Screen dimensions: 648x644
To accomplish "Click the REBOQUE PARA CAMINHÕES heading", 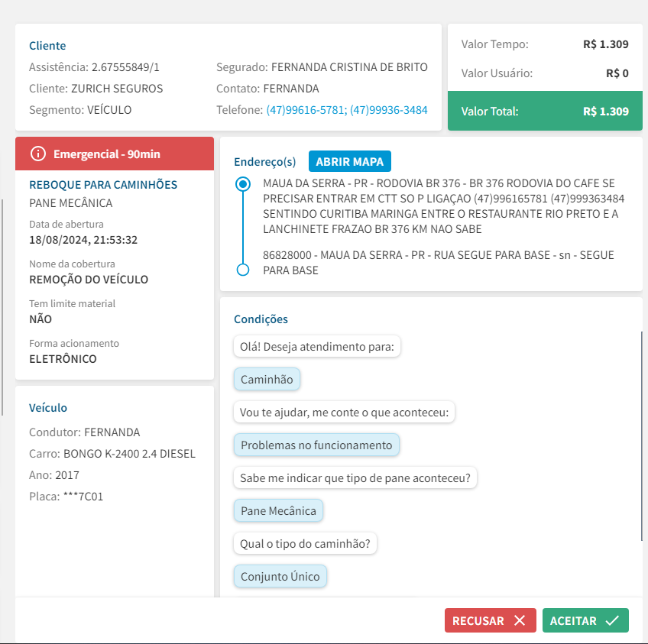I will click(x=103, y=185).
